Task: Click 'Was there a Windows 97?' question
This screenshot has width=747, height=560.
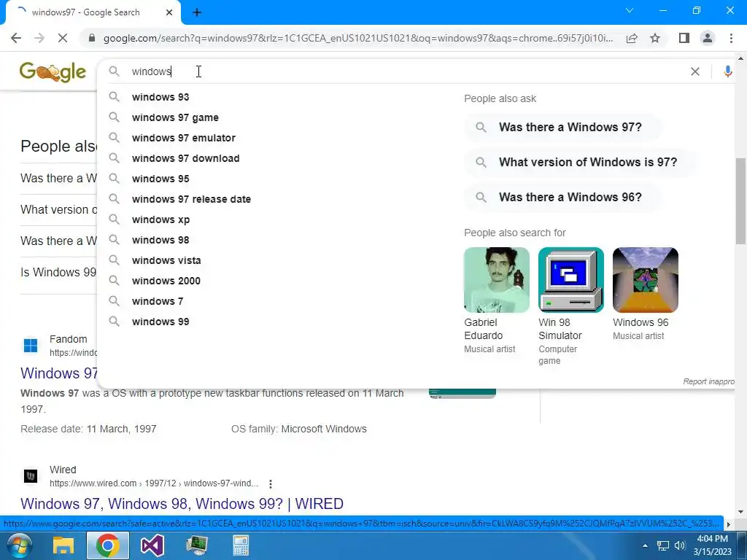Action: [x=562, y=127]
